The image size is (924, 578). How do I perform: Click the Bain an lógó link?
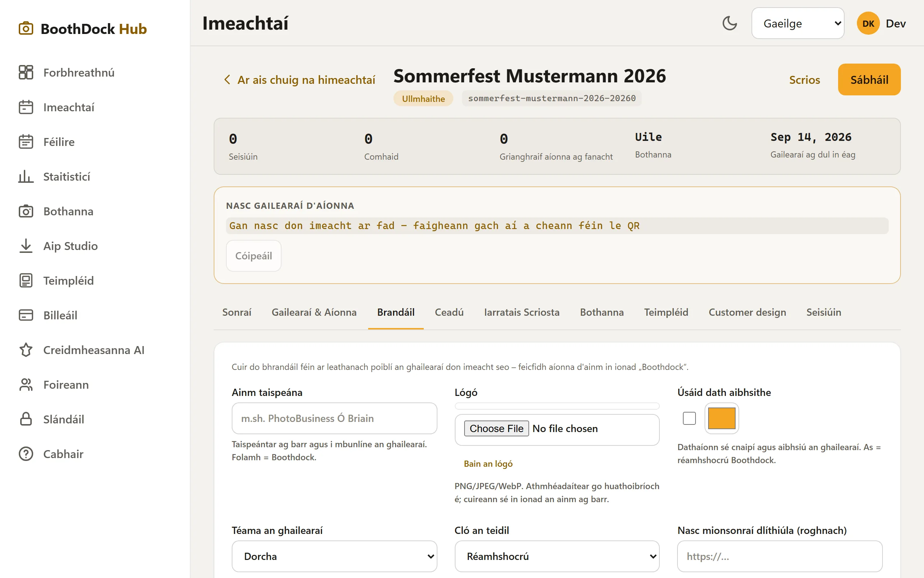pyautogui.click(x=488, y=464)
